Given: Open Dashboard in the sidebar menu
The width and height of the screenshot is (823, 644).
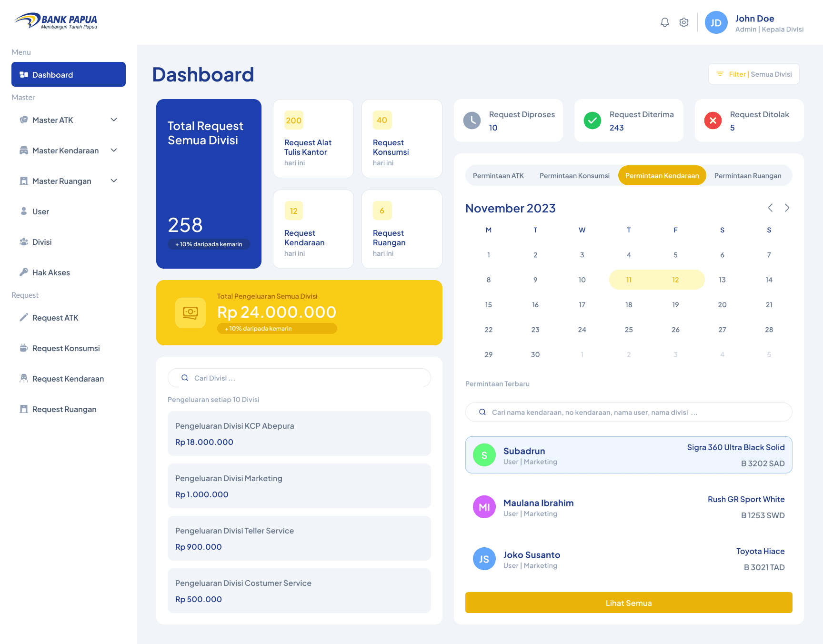Looking at the screenshot, I should coord(69,74).
